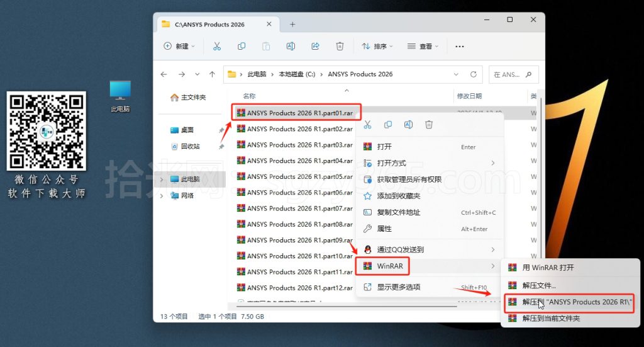Click the Copy icon in context menu
The height and width of the screenshot is (347, 644).
pos(387,125)
